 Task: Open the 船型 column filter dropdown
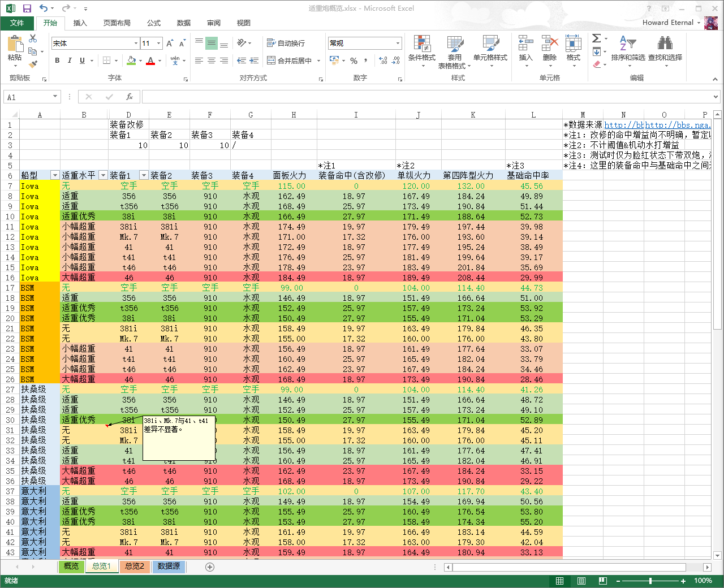[55, 175]
